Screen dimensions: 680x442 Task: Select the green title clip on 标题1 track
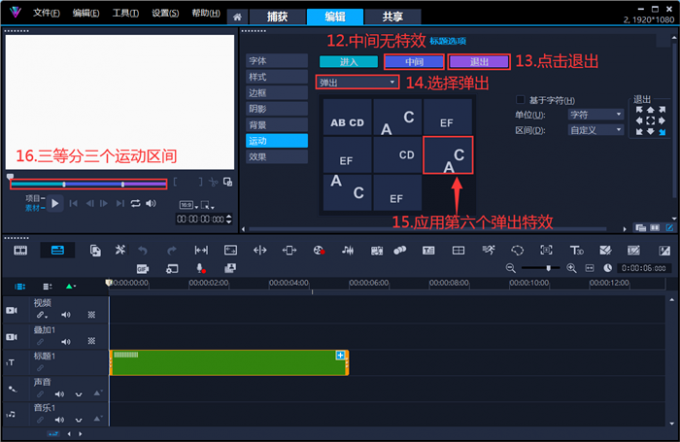click(x=229, y=363)
